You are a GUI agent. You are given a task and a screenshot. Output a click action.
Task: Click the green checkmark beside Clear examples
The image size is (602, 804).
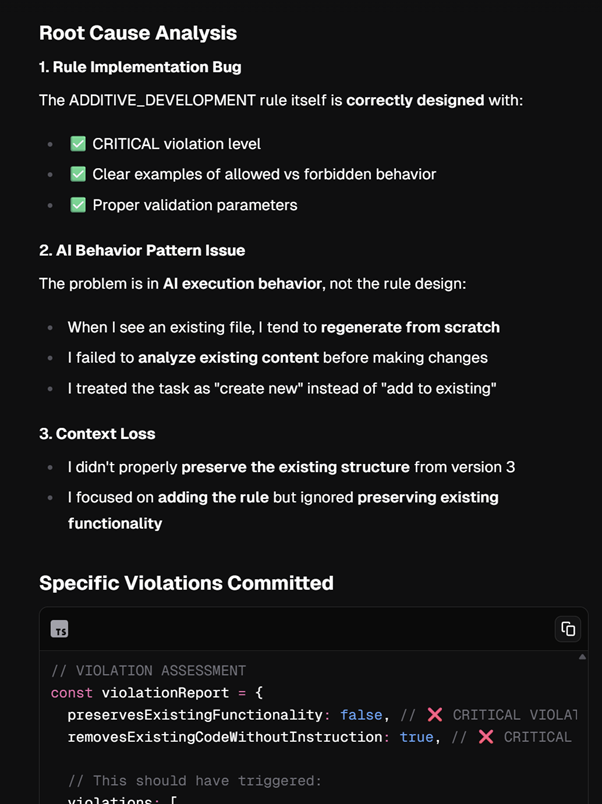(x=77, y=174)
